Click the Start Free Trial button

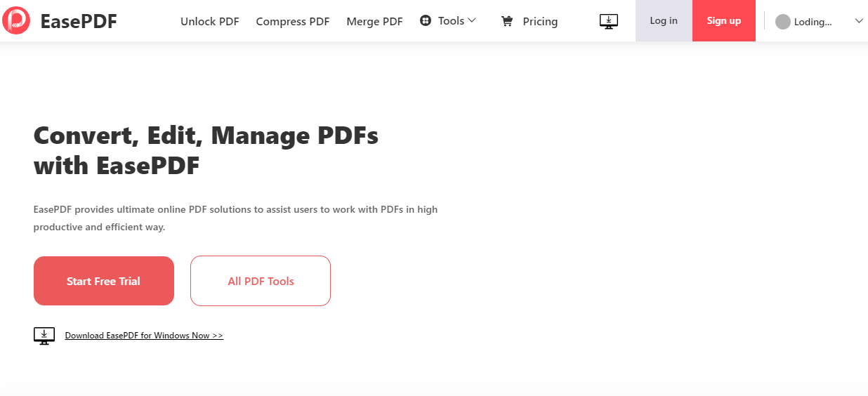pyautogui.click(x=104, y=281)
